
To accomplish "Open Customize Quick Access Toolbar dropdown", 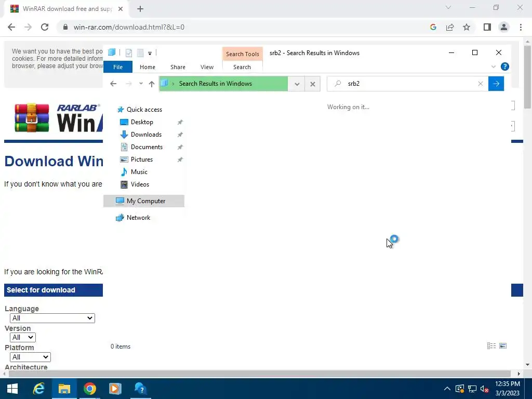I will 150,53.
